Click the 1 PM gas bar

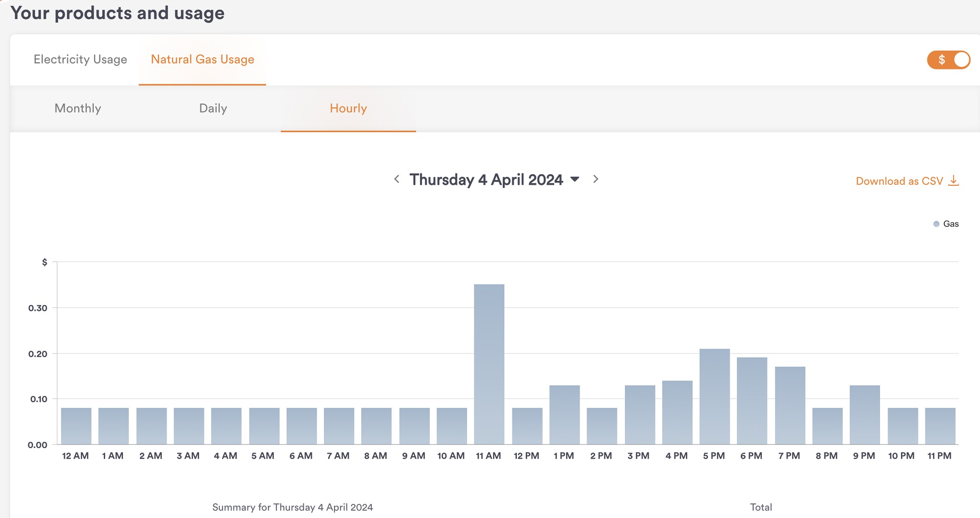coord(564,415)
